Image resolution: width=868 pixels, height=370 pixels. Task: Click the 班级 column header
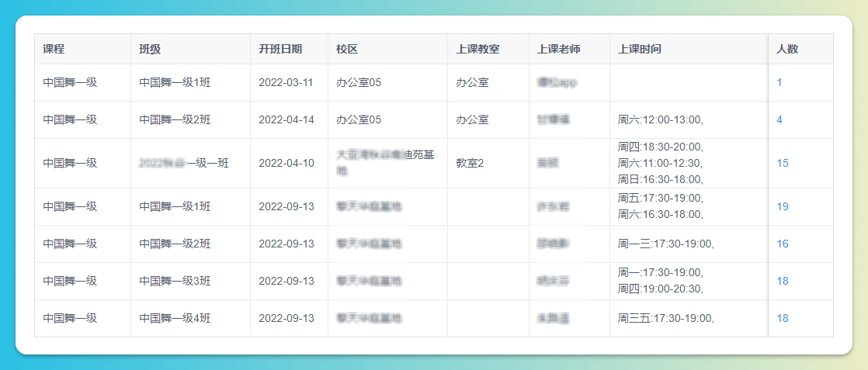[150, 49]
